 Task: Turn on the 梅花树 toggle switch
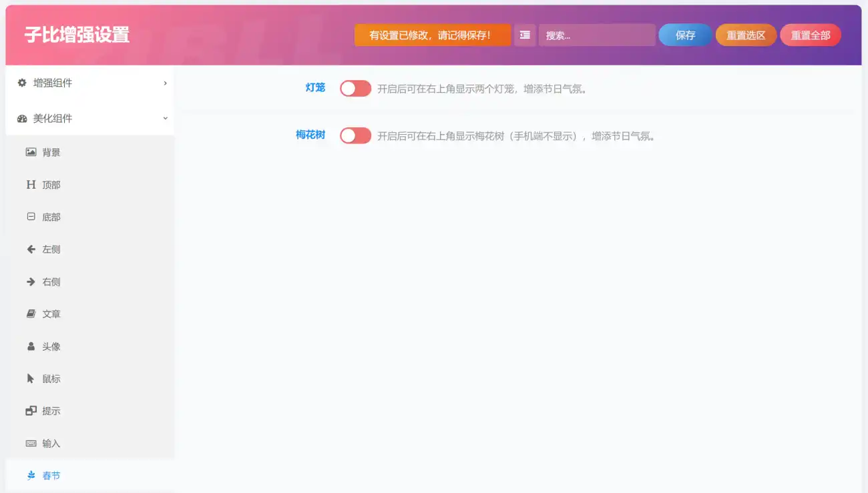(355, 136)
